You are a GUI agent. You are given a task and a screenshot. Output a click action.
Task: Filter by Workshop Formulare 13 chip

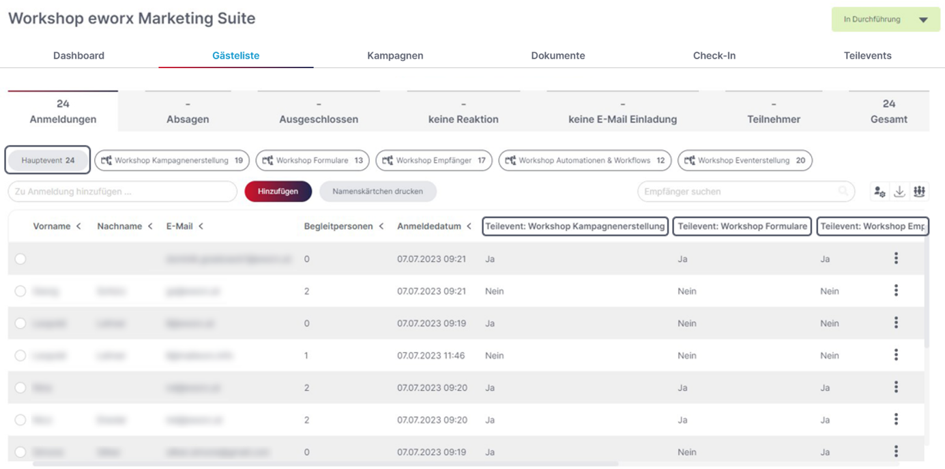tap(312, 160)
